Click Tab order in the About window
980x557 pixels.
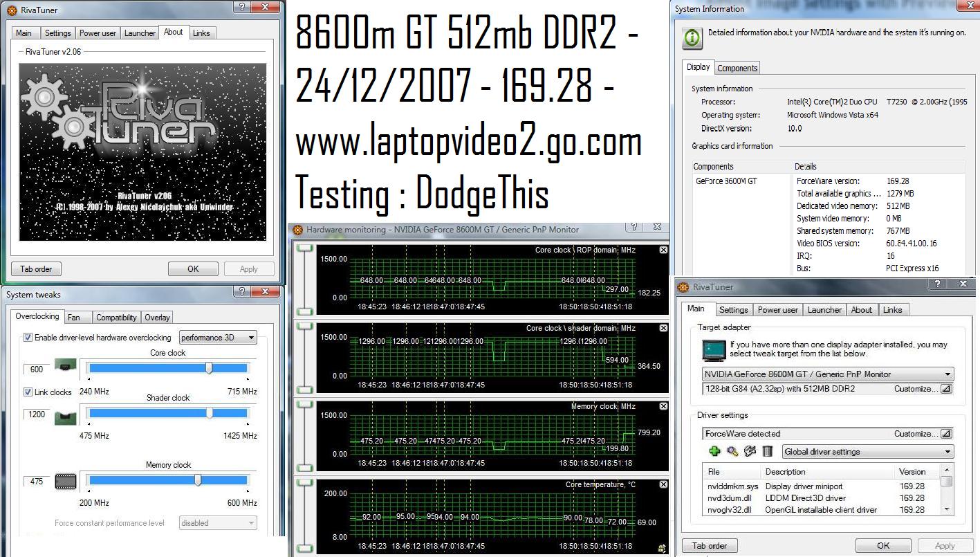(x=37, y=269)
